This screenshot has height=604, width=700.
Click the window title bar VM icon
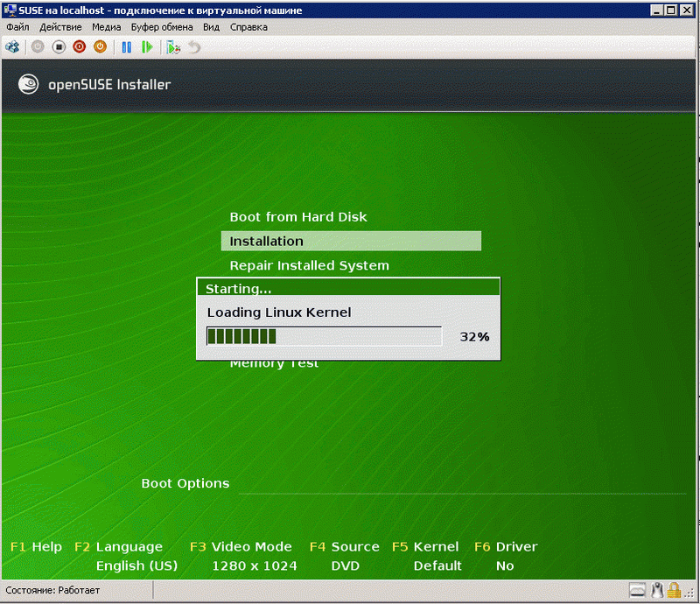point(10,10)
